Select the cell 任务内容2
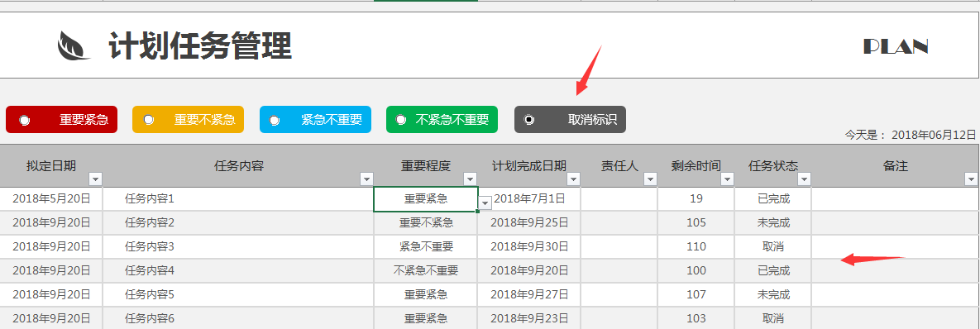This screenshot has height=329, width=980. pos(238,223)
